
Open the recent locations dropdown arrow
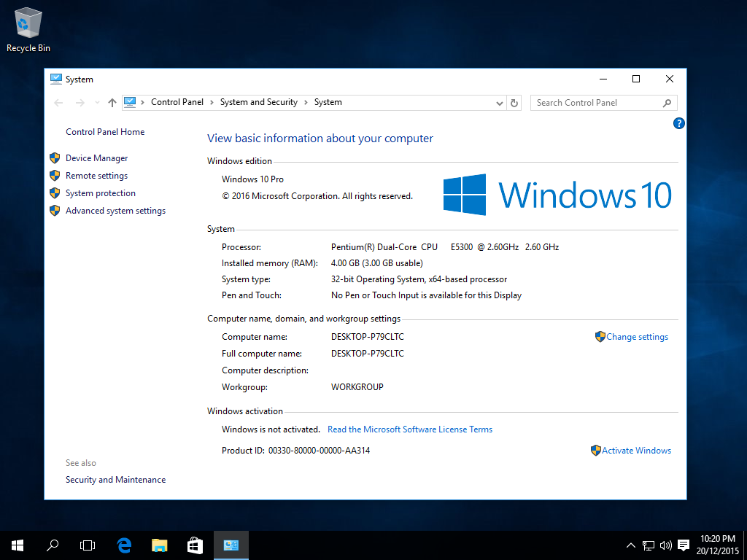tap(97, 102)
